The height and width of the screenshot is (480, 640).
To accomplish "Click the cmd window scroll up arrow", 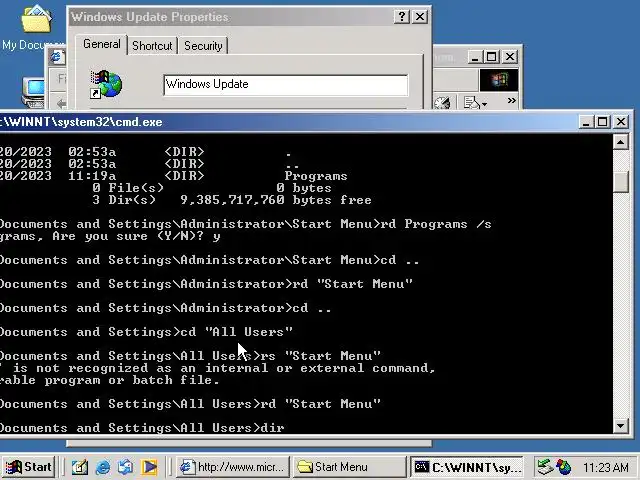I will [621, 142].
